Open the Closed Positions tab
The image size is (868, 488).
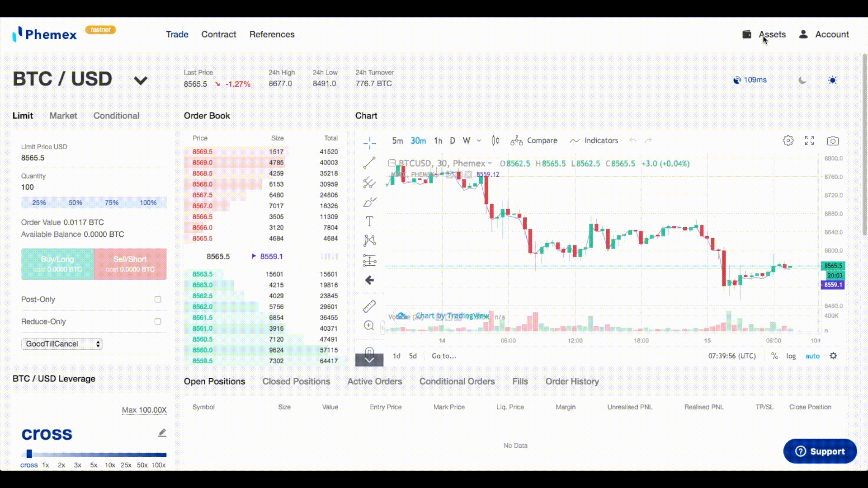(296, 381)
